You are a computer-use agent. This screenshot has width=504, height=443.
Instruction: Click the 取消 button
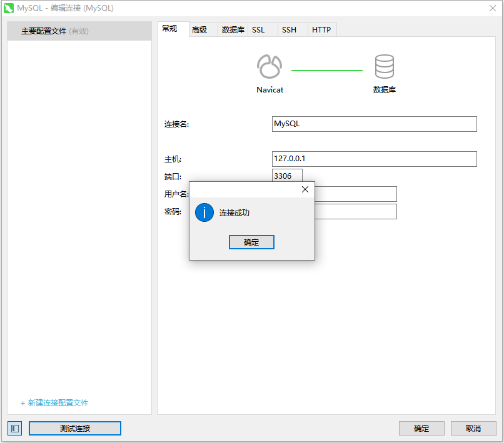click(473, 428)
